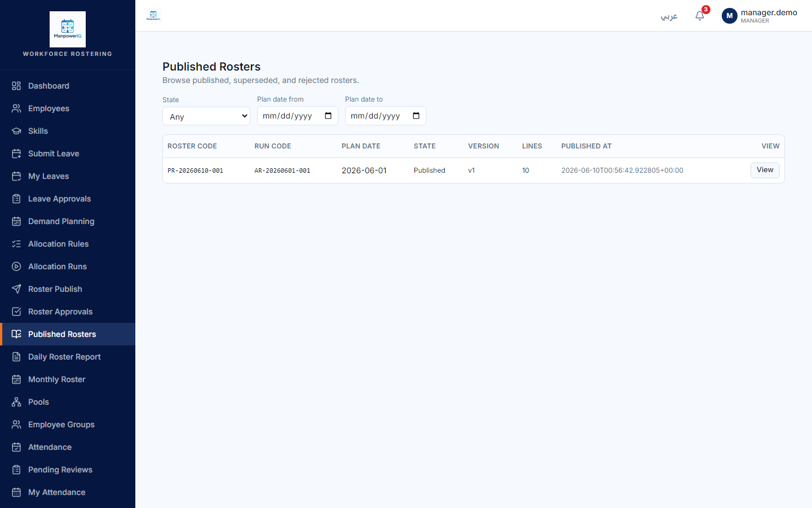The image size is (812, 508).
Task: Click the ROSTER CODE column header
Action: pyautogui.click(x=192, y=146)
